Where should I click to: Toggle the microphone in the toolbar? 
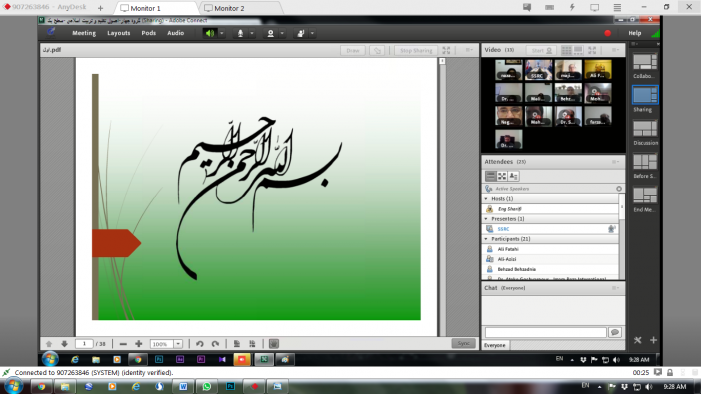tap(240, 33)
